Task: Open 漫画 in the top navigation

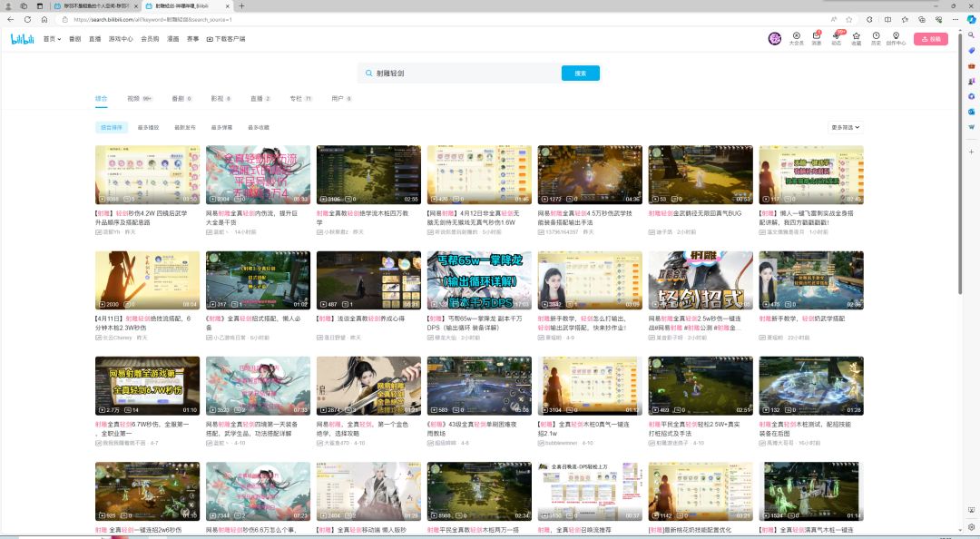Action: pyautogui.click(x=173, y=39)
